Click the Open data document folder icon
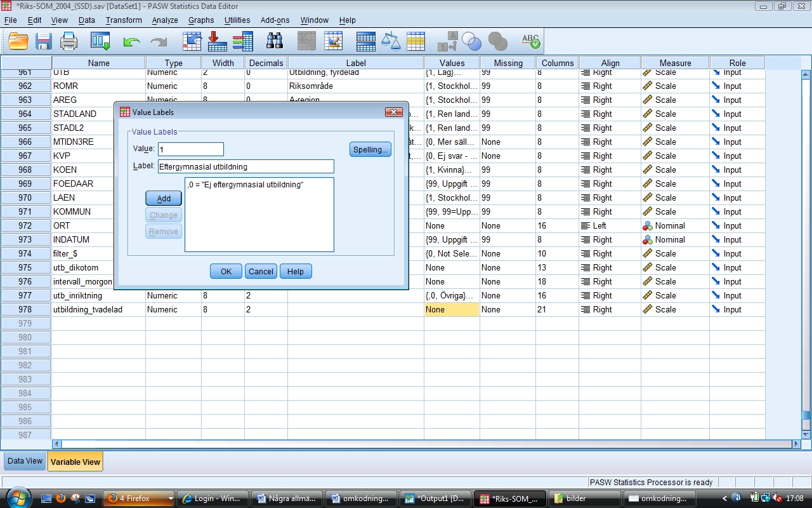This screenshot has height=508, width=812. [18, 42]
